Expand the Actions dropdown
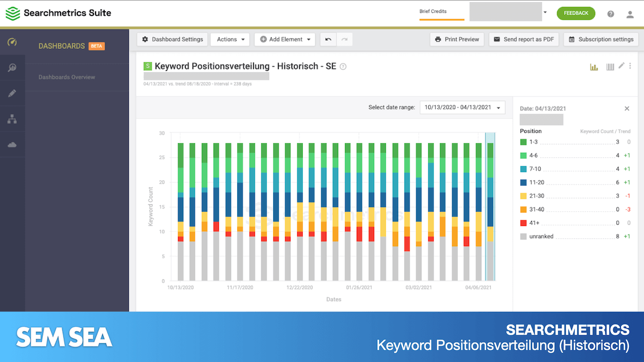Viewport: 644px width, 362px height. [x=230, y=39]
